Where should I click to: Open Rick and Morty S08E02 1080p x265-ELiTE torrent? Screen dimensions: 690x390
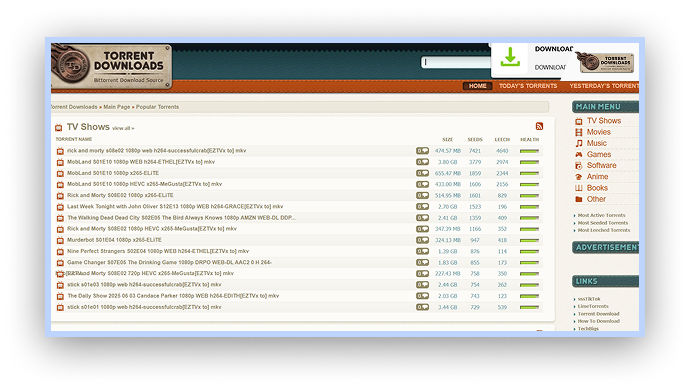point(120,195)
